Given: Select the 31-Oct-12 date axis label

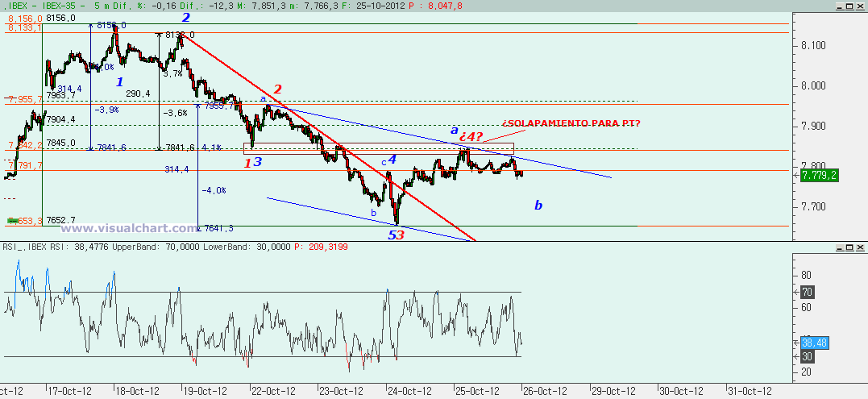Looking at the screenshot, I should click(x=750, y=390).
